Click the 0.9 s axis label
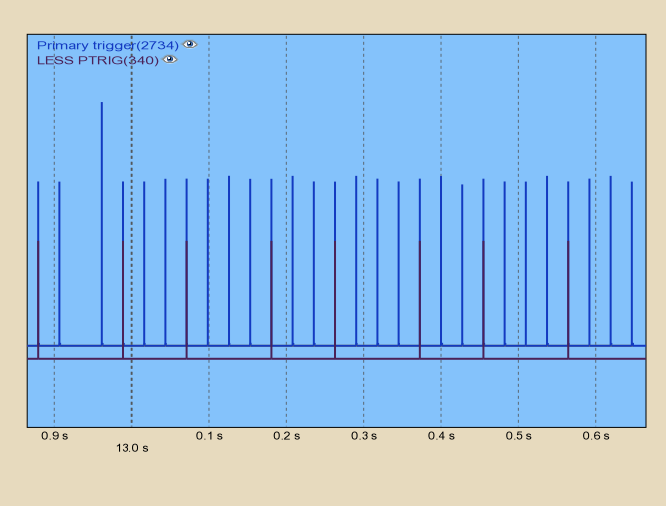The width and height of the screenshot is (666, 506). pyautogui.click(x=55, y=436)
